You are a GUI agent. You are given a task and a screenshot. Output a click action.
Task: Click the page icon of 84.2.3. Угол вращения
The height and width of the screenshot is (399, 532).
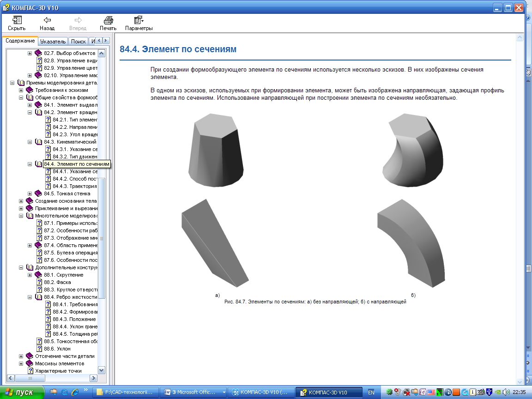coord(48,134)
